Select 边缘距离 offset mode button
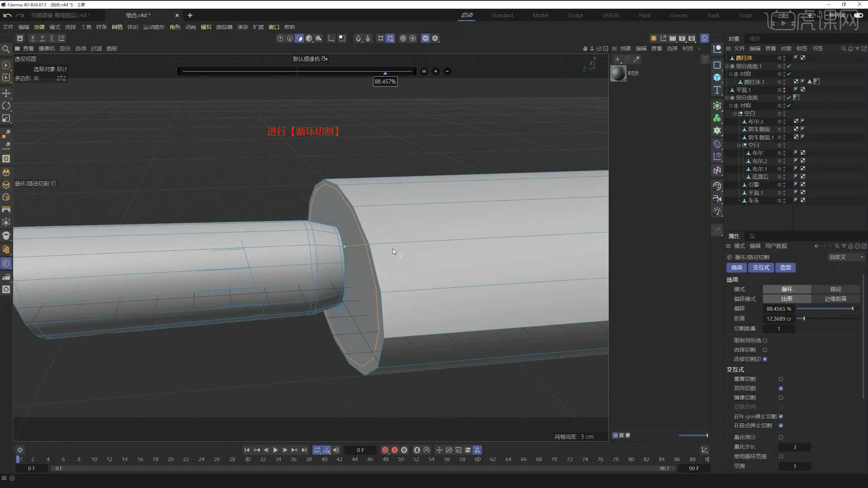Viewport: 868px width, 488px height. [x=836, y=299]
